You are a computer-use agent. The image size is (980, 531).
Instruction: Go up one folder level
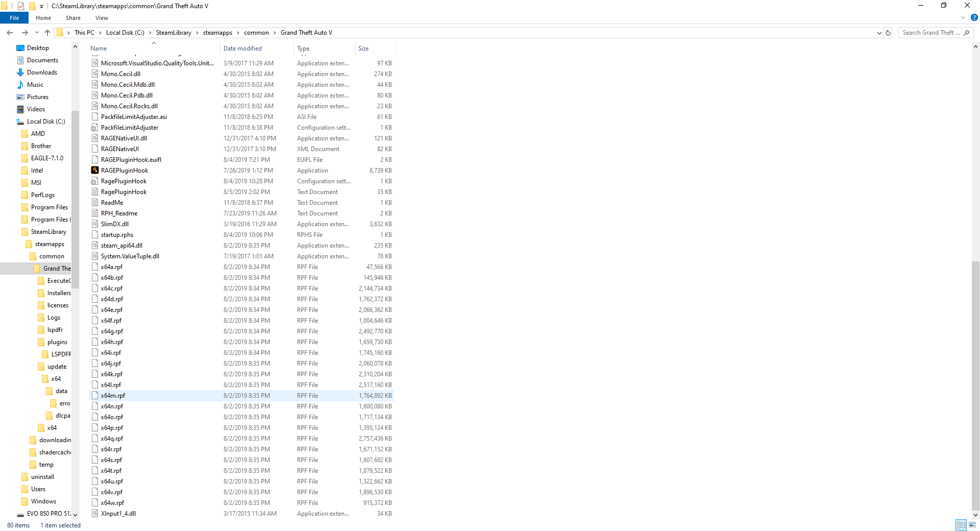point(47,33)
